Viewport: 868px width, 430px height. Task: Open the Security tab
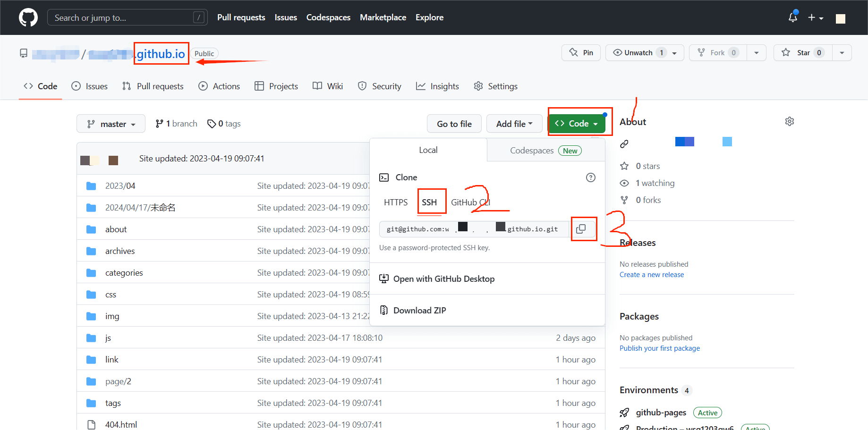pyautogui.click(x=380, y=86)
